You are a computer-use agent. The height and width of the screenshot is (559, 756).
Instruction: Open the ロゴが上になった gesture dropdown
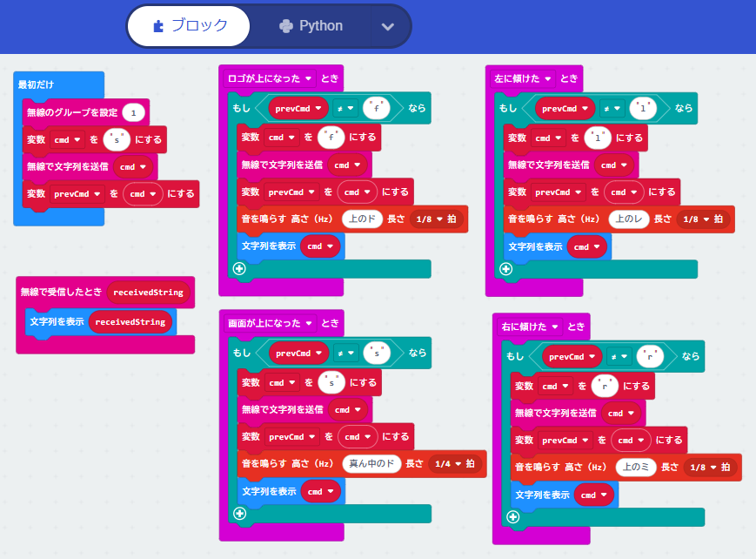coord(308,78)
